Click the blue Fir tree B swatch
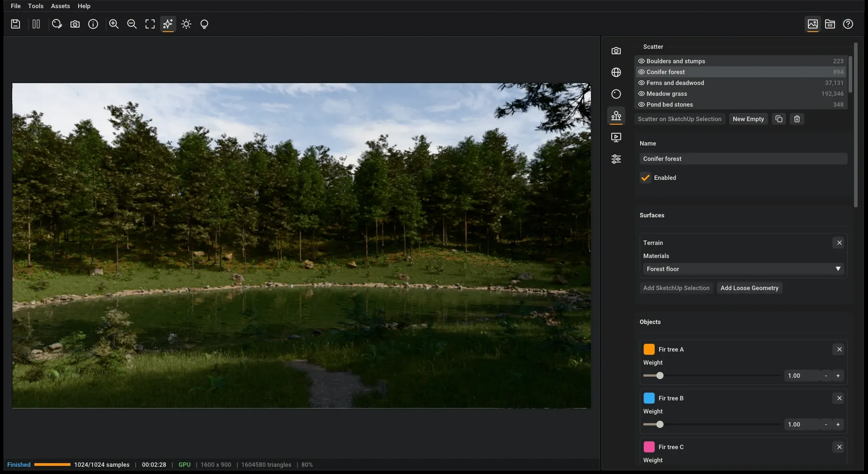 [x=649, y=398]
